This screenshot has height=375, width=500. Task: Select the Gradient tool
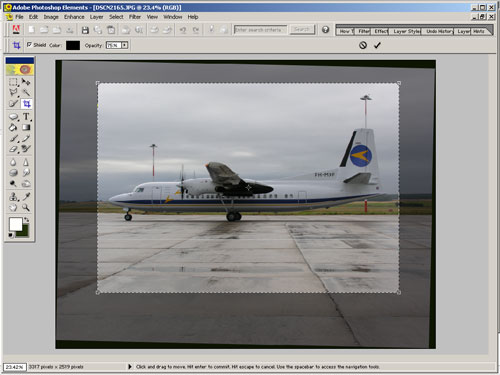pos(26,127)
